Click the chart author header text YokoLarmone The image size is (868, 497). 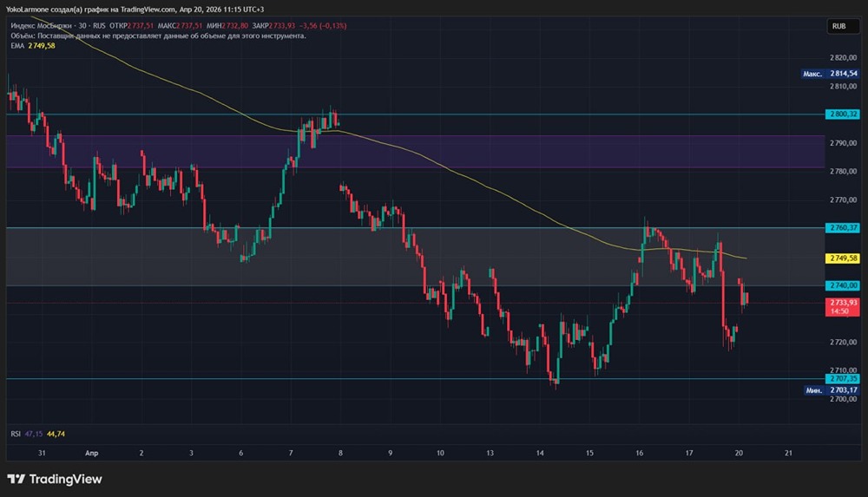point(28,10)
